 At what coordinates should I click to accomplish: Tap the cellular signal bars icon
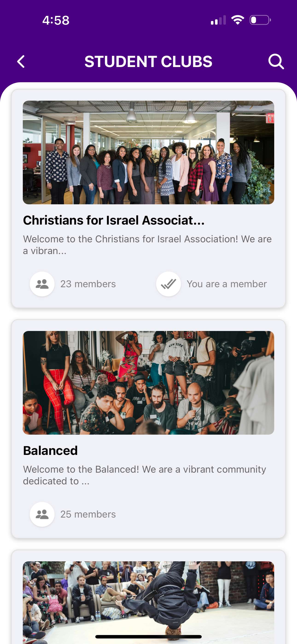click(x=218, y=20)
